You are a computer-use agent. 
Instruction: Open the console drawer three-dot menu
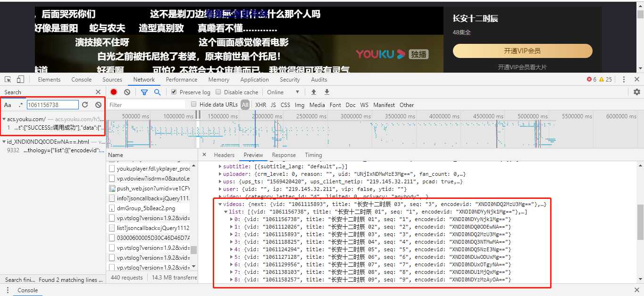click(8, 290)
